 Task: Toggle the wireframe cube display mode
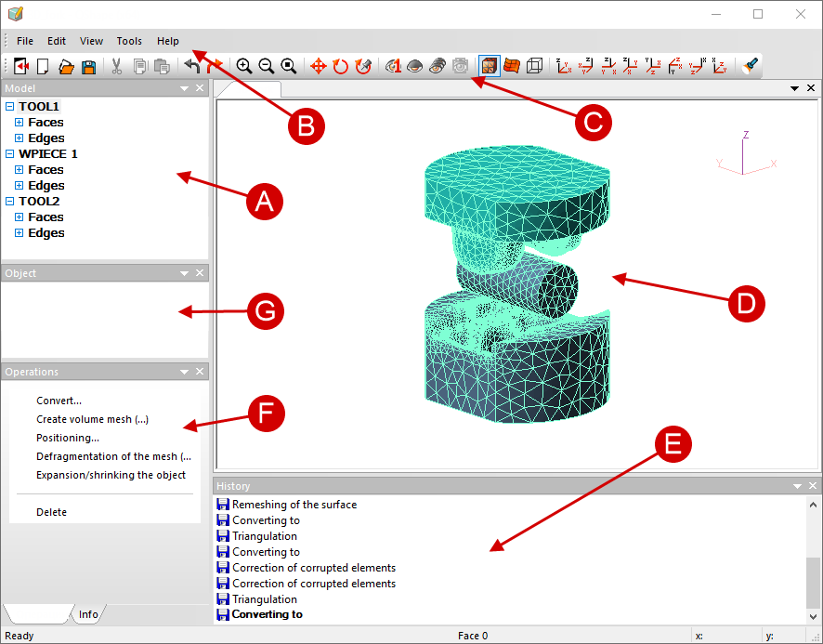click(x=534, y=66)
